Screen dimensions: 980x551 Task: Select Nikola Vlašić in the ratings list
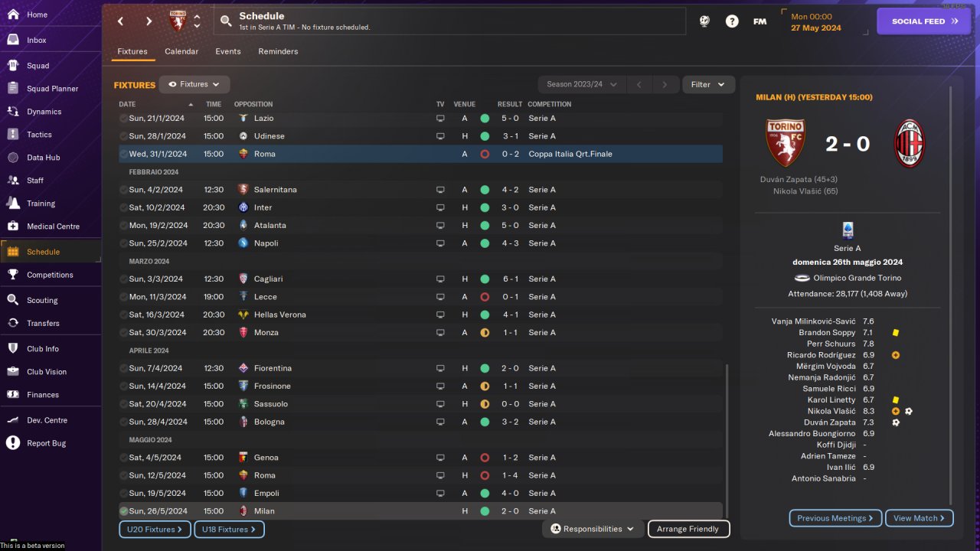point(831,411)
